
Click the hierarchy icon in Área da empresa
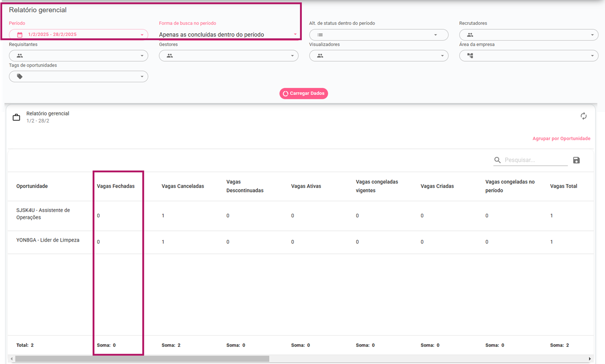pos(470,56)
